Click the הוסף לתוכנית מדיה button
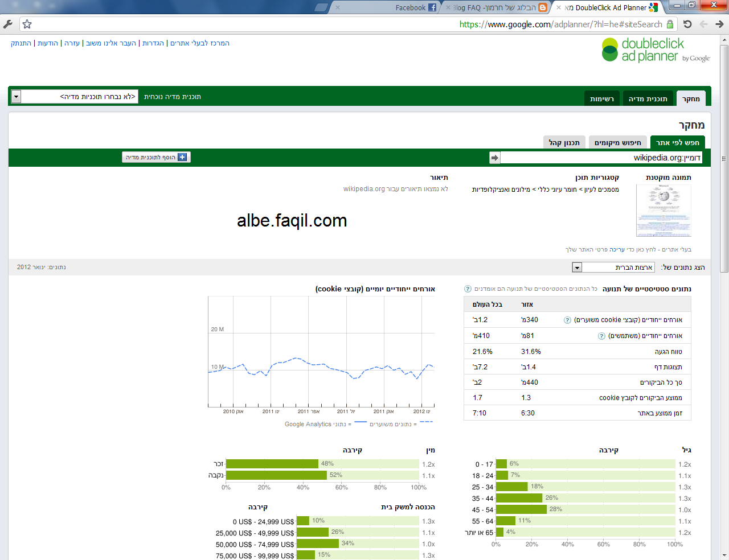The image size is (729, 560). click(x=156, y=157)
